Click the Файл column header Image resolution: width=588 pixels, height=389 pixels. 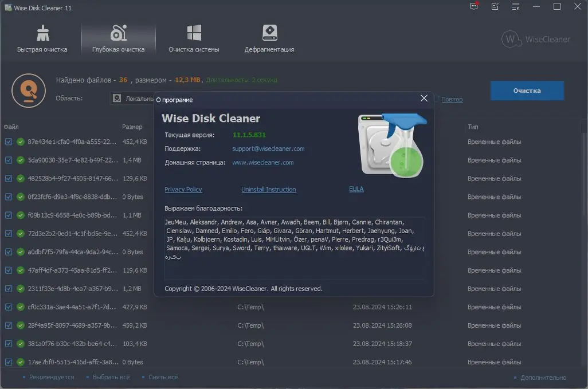tap(11, 127)
